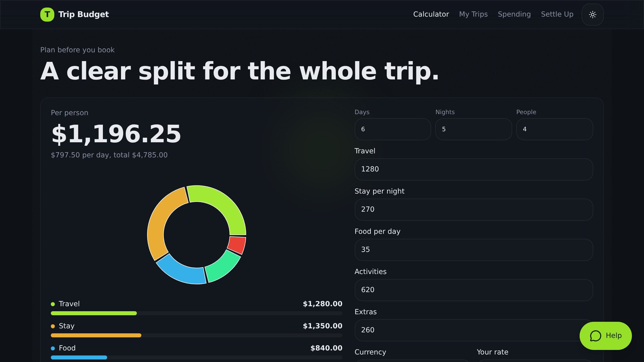Focus the Days input field
The height and width of the screenshot is (362, 644).
(x=393, y=129)
